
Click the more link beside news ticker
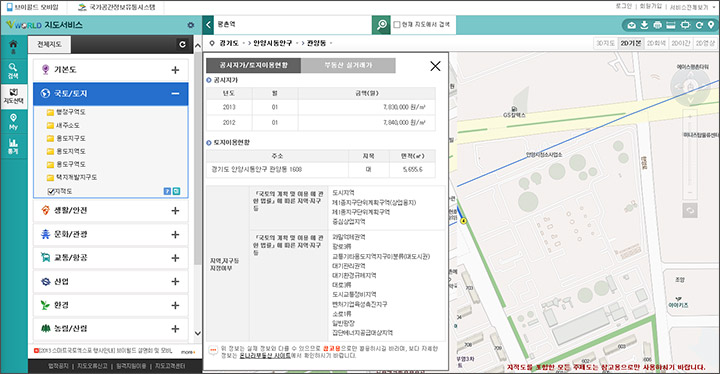point(187,351)
